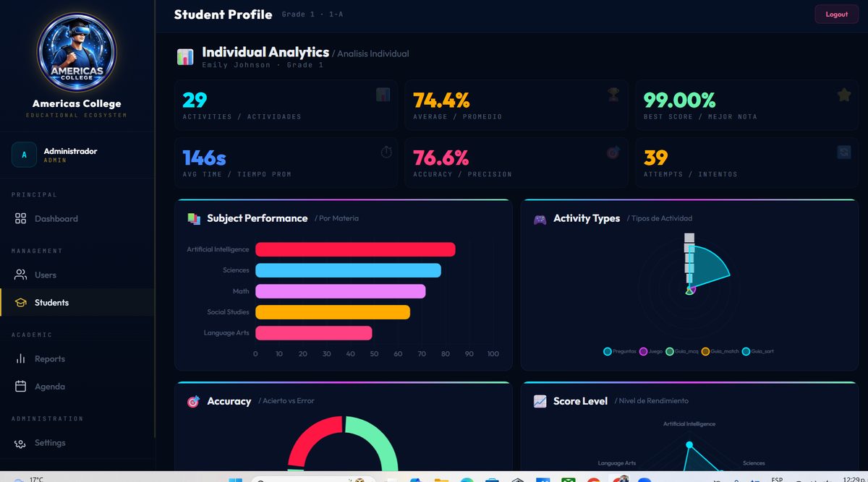868x482 pixels.
Task: Click the 39 attempts value
Action: point(656,158)
